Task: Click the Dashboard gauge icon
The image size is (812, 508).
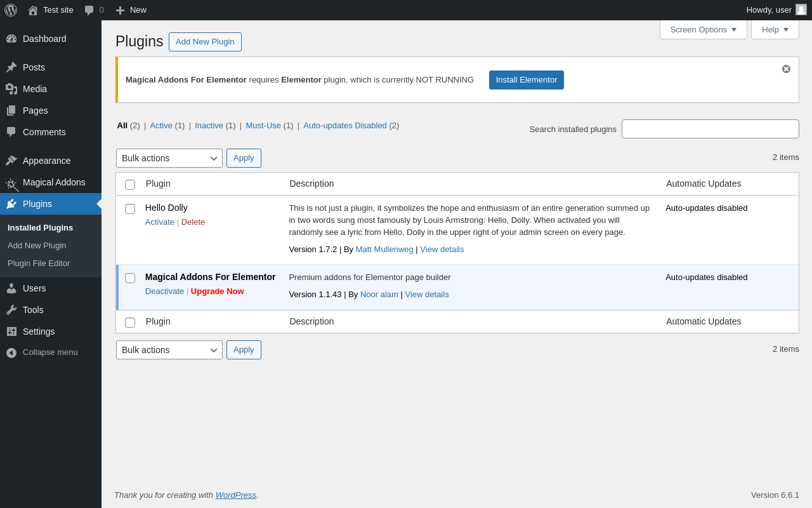Action: pyautogui.click(x=11, y=39)
